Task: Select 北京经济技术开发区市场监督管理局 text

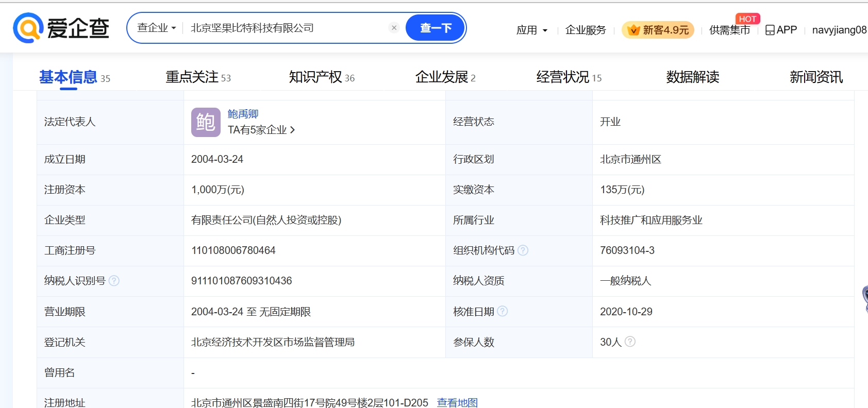Action: [x=273, y=342]
